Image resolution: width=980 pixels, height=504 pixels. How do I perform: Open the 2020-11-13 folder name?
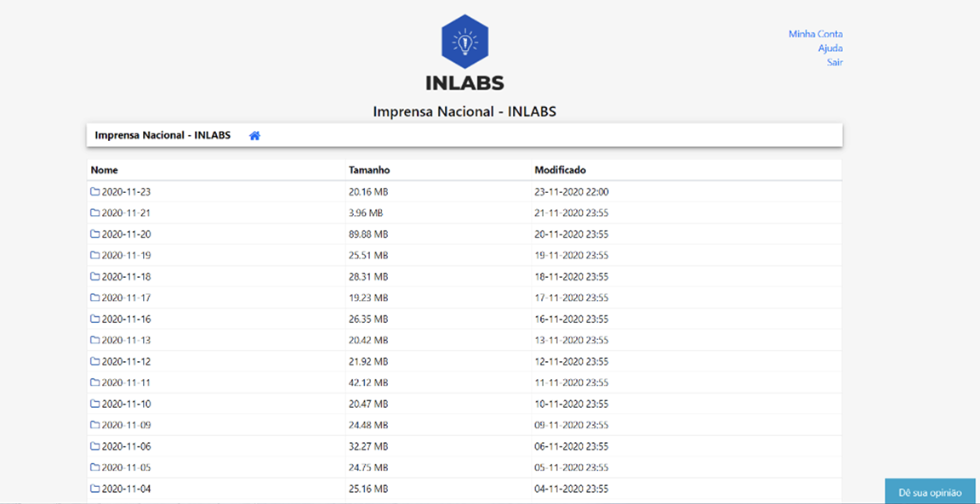(x=126, y=341)
